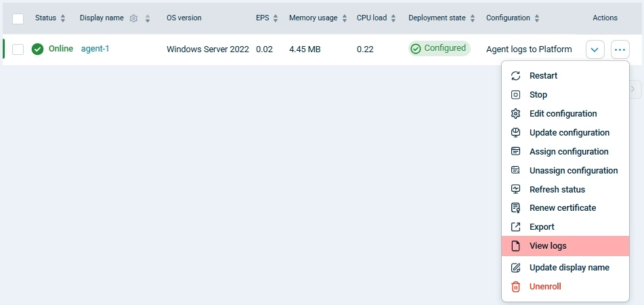The image size is (644, 305).
Task: Click the Configured deployment state badge
Action: coord(439,49)
